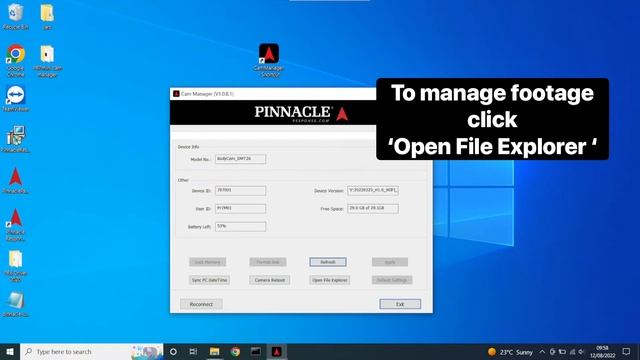Viewport: 640px width, 360px height.
Task: Open the Google Chrome desktop shortcut
Action: pyautogui.click(x=16, y=60)
